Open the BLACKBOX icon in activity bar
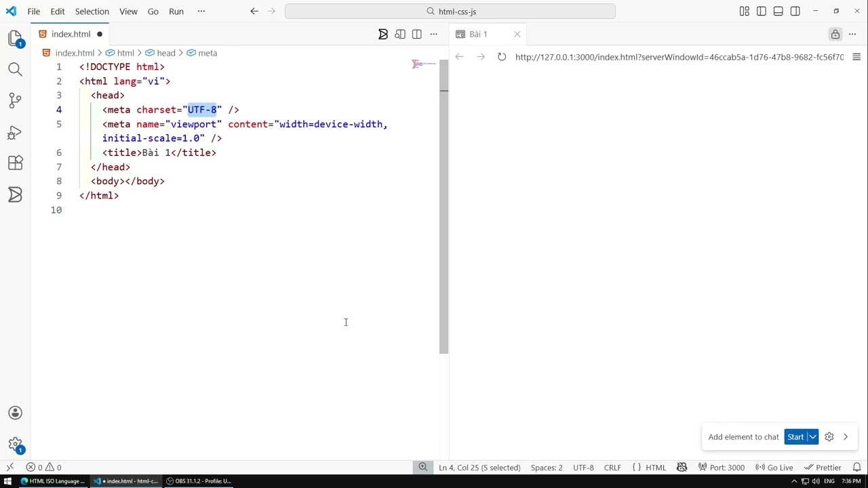The height and width of the screenshot is (488, 868). 15,195
